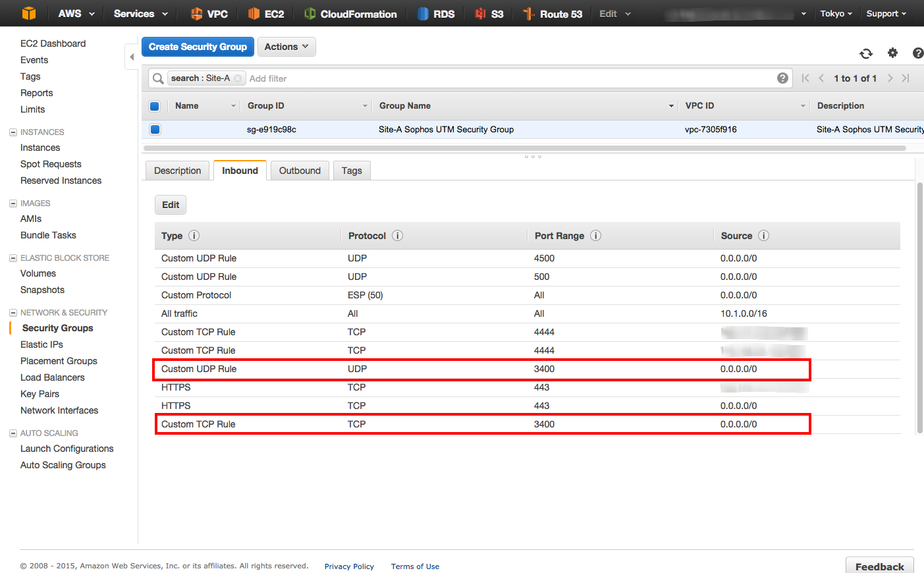Remove the Site-A search filter

(x=238, y=78)
